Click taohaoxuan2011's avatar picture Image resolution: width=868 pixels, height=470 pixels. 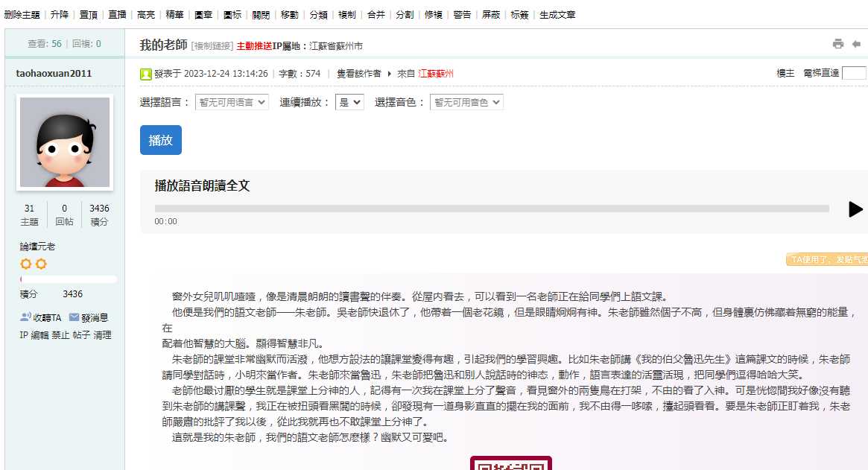[x=64, y=142]
